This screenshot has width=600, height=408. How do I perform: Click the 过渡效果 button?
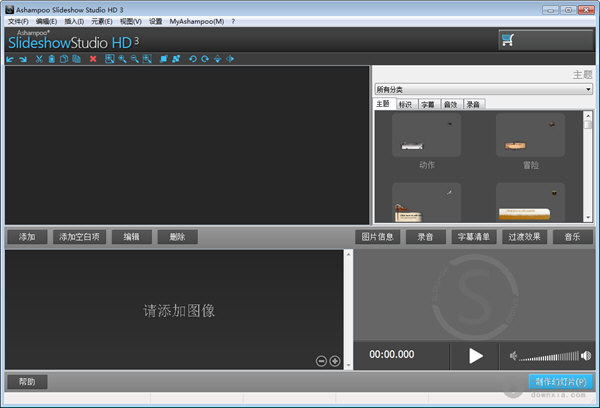[x=525, y=237]
